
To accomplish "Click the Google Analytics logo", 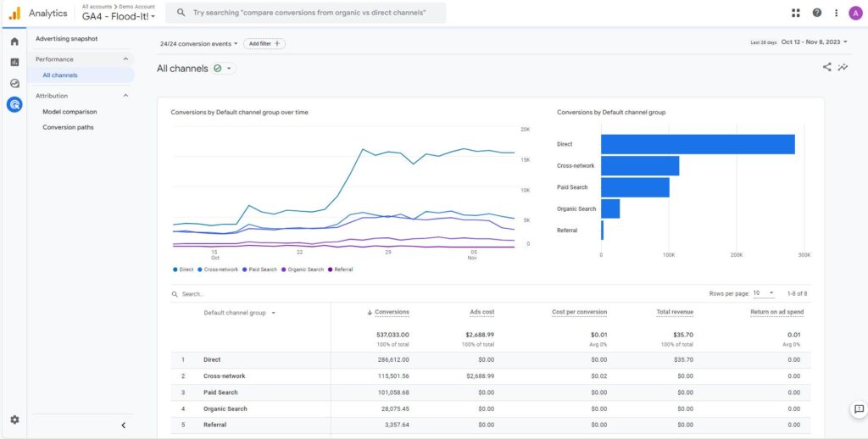I will point(15,13).
